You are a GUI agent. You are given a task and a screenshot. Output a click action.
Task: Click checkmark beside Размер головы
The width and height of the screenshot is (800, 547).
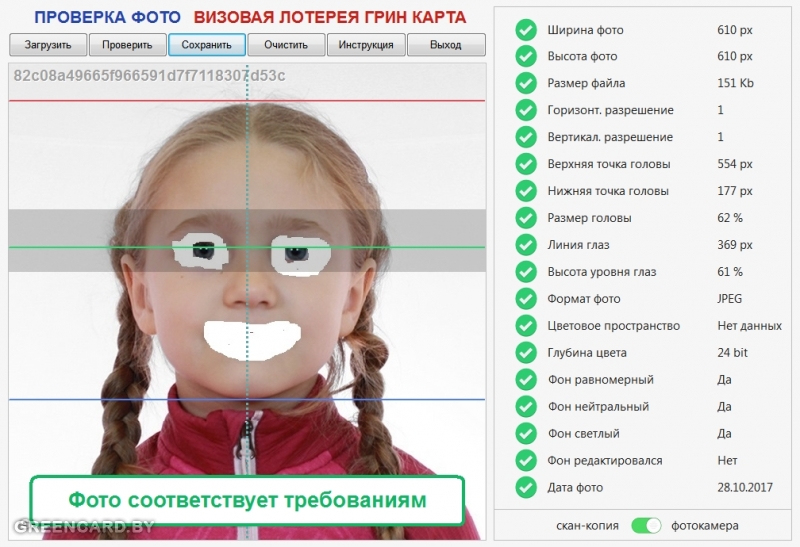coord(526,218)
